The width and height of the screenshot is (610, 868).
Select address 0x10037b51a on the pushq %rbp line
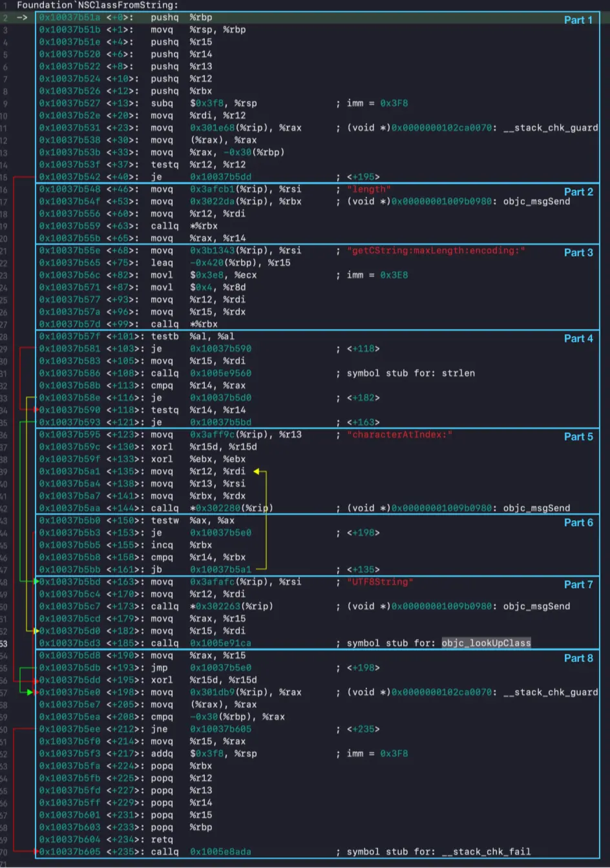[x=70, y=17]
